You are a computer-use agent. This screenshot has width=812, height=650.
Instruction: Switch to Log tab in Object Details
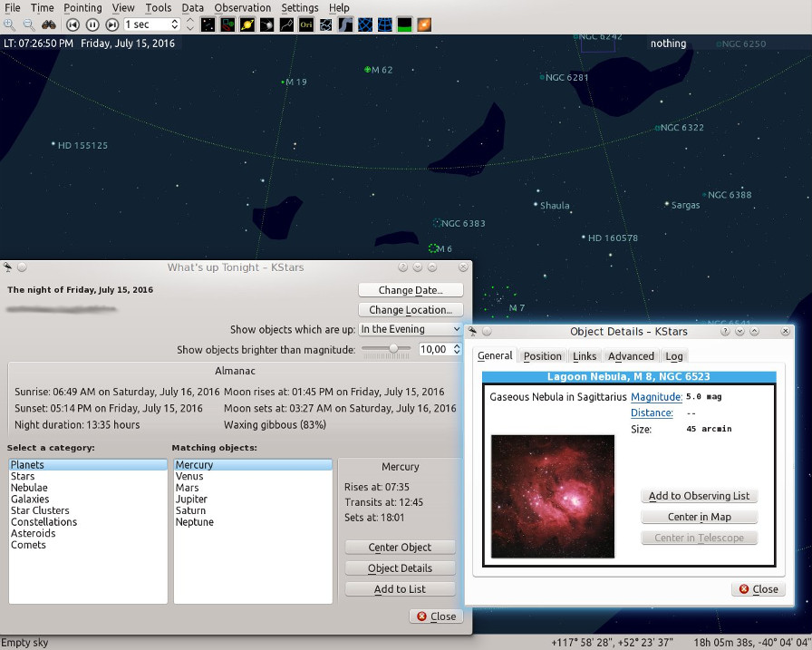coord(673,355)
